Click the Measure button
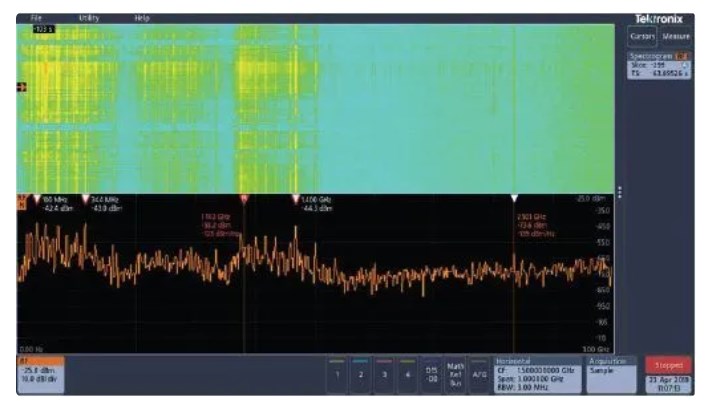Image resolution: width=707 pixels, height=411 pixels. pos(675,37)
